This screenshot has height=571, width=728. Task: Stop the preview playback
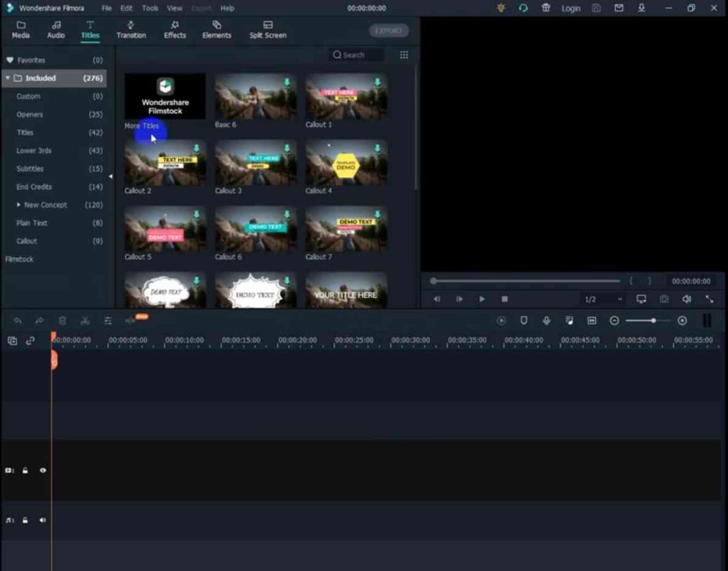pos(505,299)
